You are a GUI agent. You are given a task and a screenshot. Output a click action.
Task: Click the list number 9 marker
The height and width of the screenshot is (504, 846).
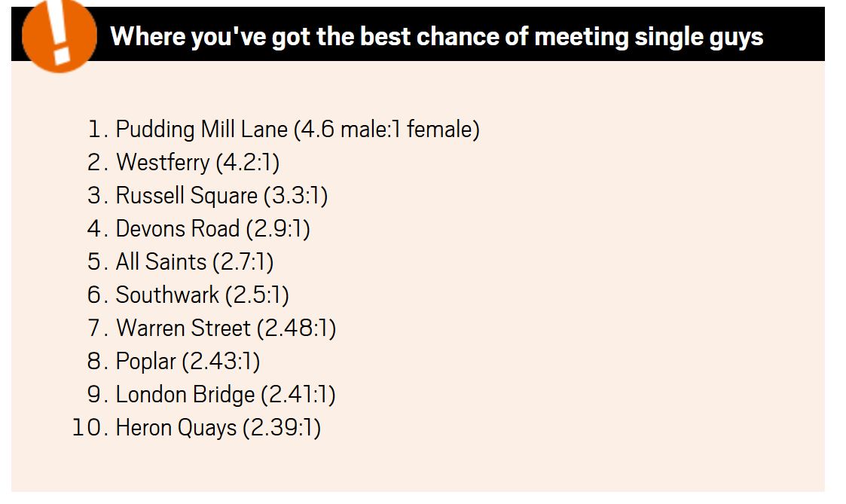[98, 395]
